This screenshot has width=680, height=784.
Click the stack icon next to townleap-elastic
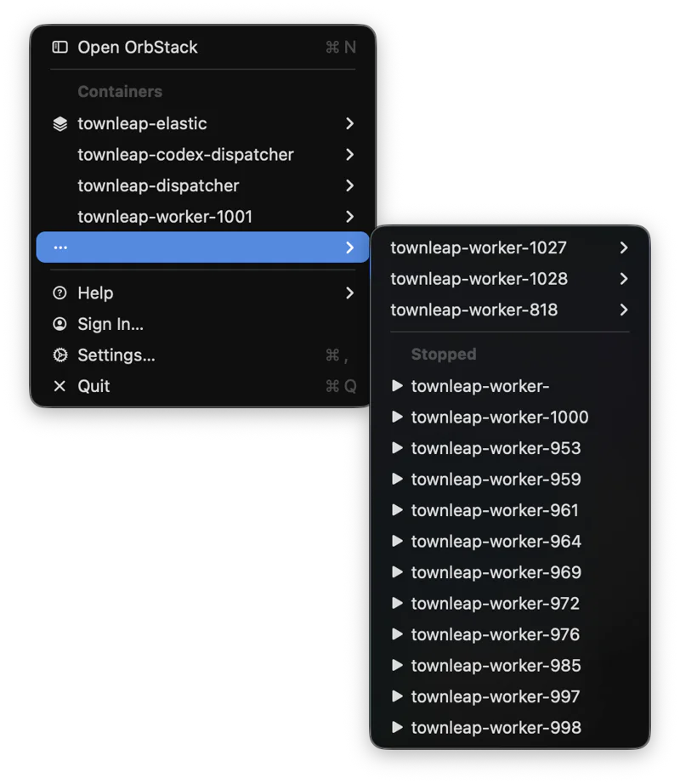(60, 123)
